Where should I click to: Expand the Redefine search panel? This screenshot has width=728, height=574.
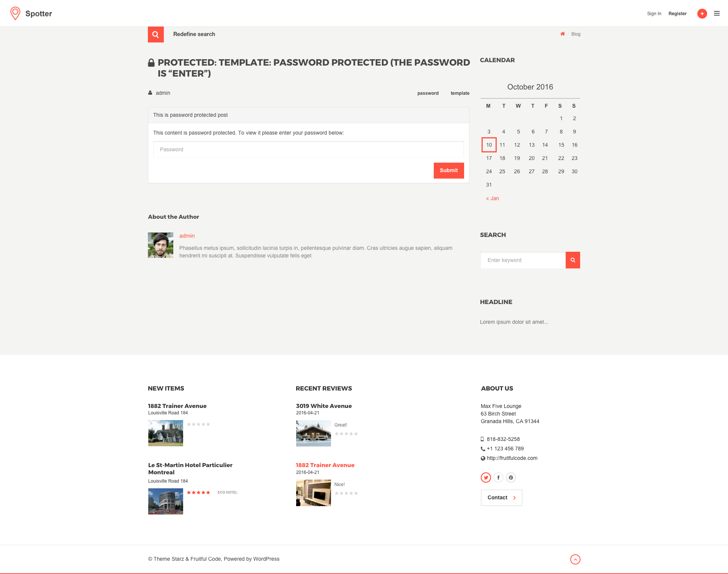click(194, 34)
